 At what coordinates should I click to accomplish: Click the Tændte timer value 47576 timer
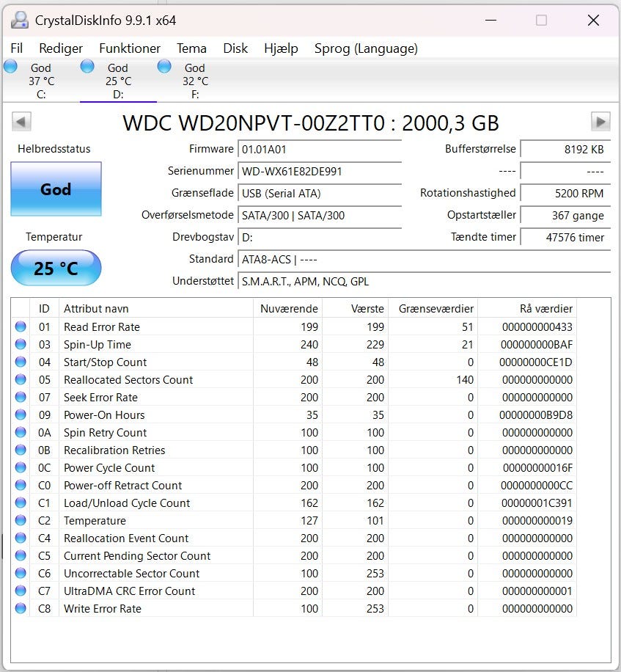point(565,238)
